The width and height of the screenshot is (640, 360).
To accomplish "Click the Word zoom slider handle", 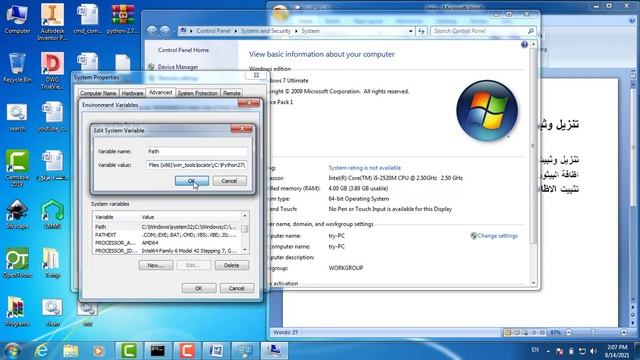I will click(594, 333).
